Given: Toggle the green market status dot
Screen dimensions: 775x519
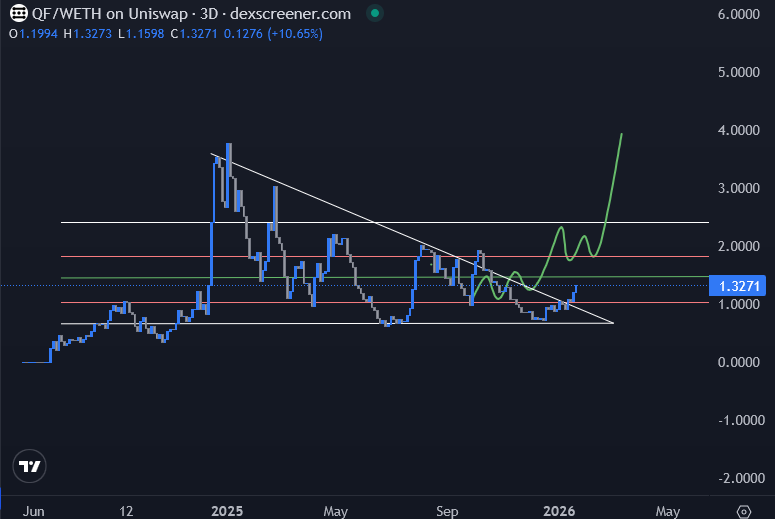Looking at the screenshot, I should (x=375, y=13).
